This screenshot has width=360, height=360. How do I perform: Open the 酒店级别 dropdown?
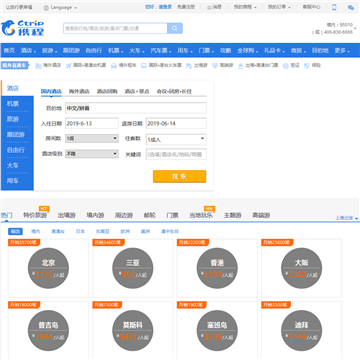pyautogui.click(x=92, y=154)
